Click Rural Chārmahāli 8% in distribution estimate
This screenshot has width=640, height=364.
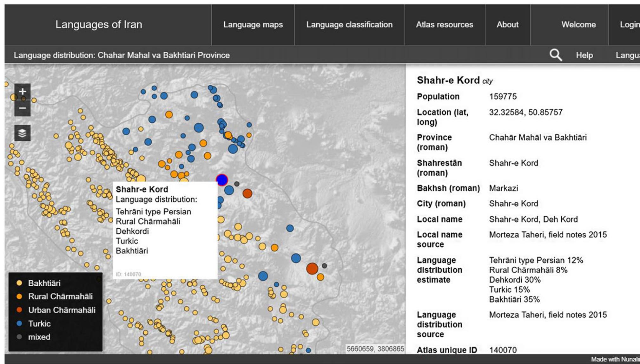point(528,270)
